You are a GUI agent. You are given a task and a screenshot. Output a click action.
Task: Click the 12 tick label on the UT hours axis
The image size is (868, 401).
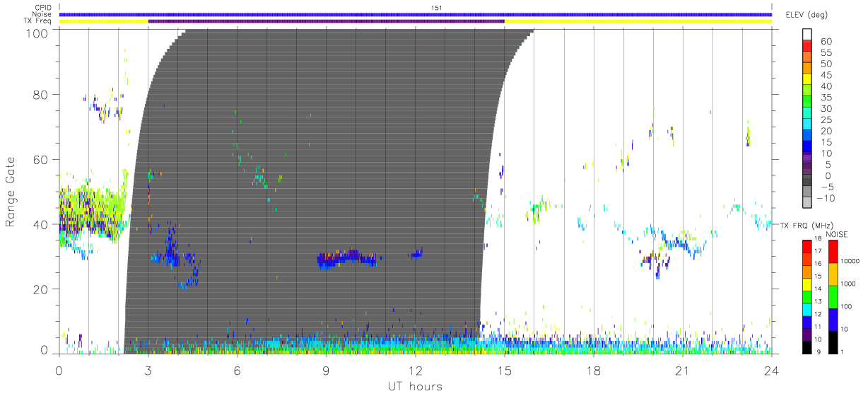tap(416, 369)
